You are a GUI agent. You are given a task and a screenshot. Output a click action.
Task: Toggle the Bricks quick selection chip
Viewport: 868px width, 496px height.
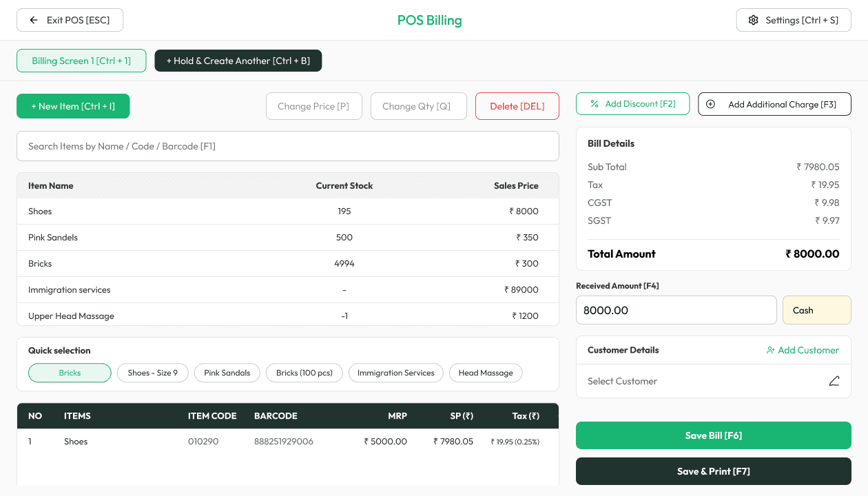click(70, 373)
